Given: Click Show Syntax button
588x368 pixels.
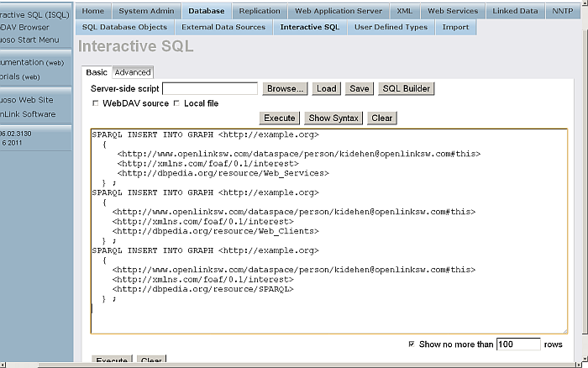Looking at the screenshot, I should coord(333,118).
